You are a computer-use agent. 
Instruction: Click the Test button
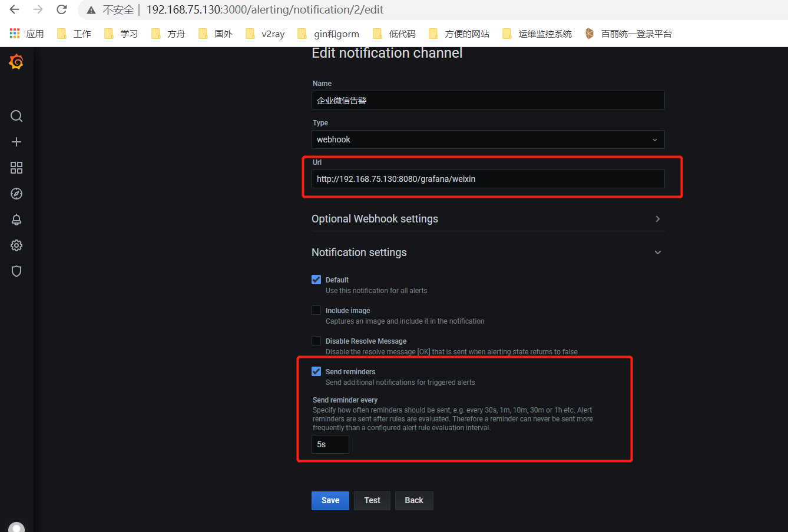coord(372,500)
